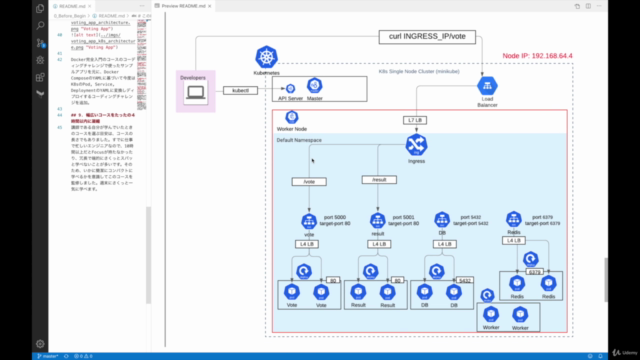Click the master* branch in status bar
Screen dimensions: 640x360
48,356
